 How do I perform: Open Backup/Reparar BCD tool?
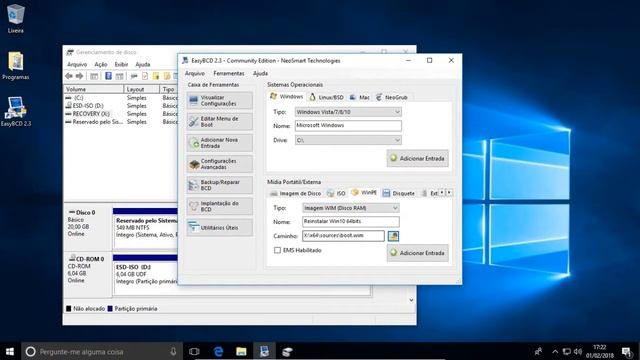pos(220,185)
